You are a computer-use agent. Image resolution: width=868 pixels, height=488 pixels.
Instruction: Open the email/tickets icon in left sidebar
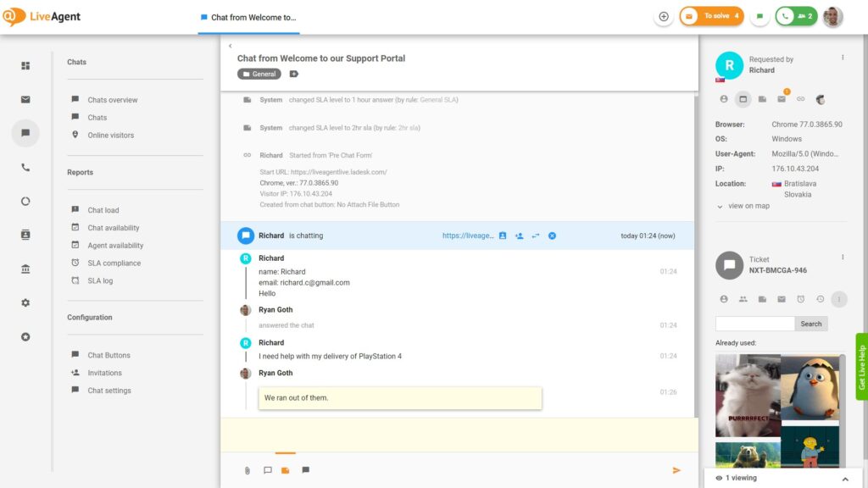pyautogui.click(x=25, y=99)
